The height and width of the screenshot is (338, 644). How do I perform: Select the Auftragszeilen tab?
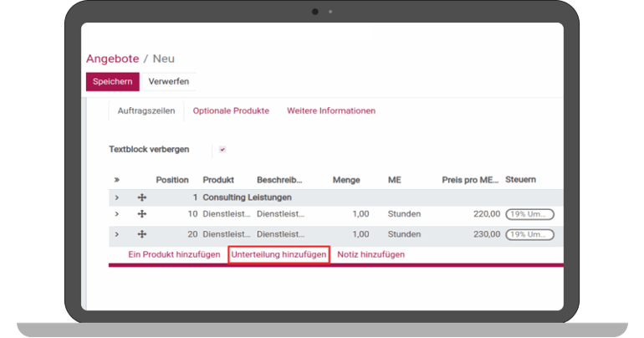(146, 110)
